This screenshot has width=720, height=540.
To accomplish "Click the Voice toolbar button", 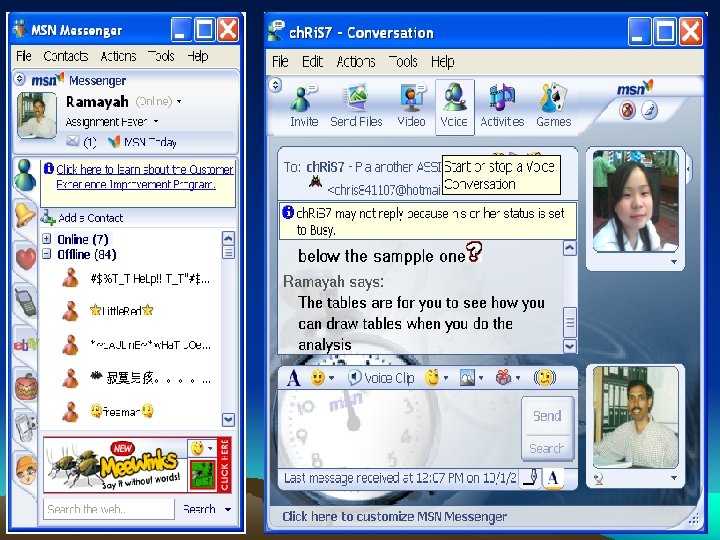I will (454, 107).
